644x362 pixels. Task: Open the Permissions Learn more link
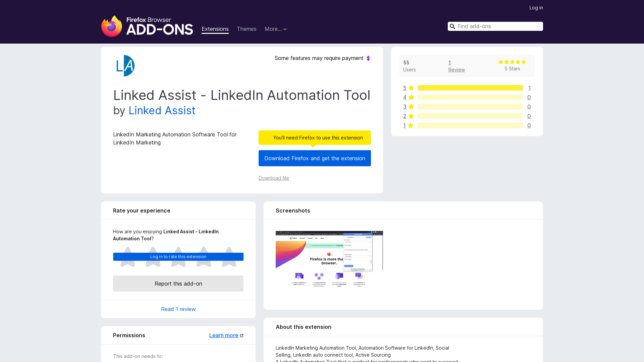[x=224, y=336]
